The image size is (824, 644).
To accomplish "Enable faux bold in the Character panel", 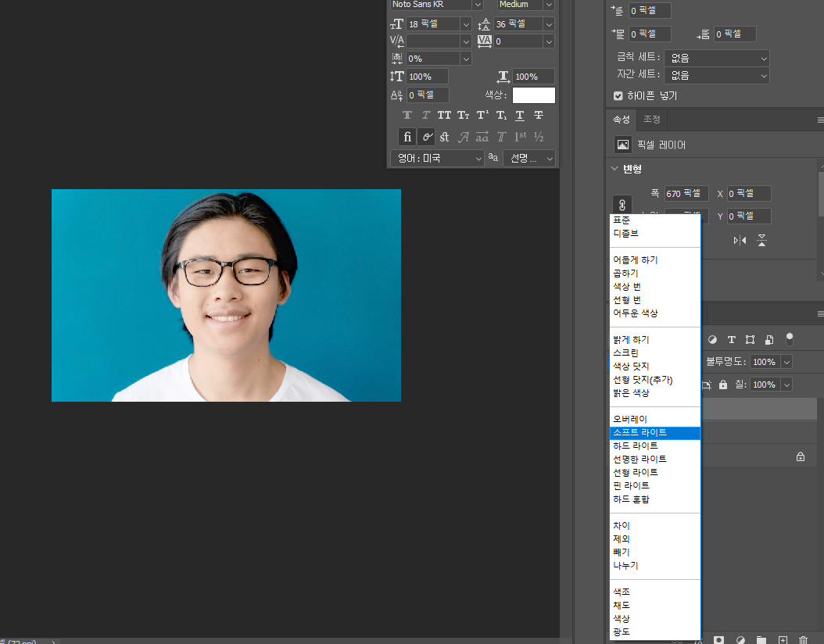I will (x=407, y=115).
